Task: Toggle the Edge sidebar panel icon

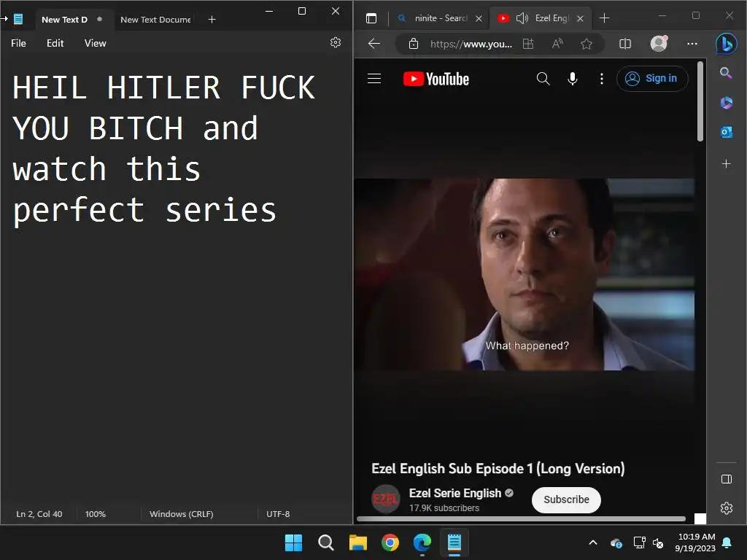Action: 727,479
